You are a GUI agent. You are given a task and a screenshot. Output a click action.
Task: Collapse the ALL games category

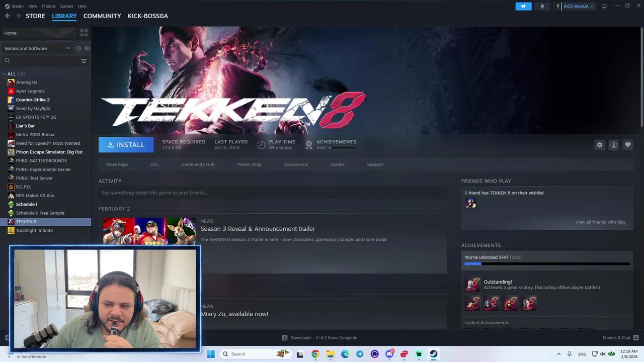pos(4,74)
